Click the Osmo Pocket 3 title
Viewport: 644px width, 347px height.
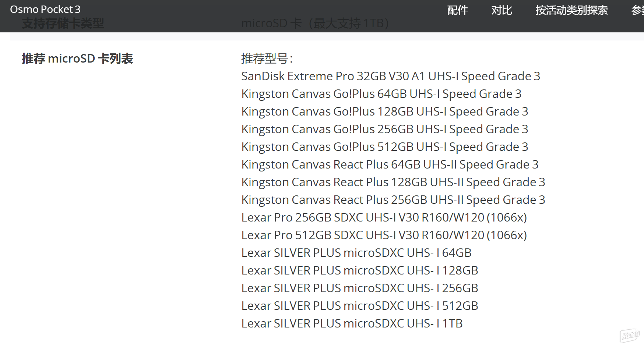pyautogui.click(x=45, y=9)
